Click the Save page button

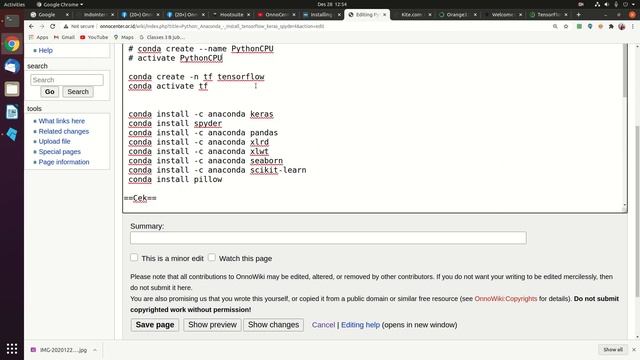point(155,325)
